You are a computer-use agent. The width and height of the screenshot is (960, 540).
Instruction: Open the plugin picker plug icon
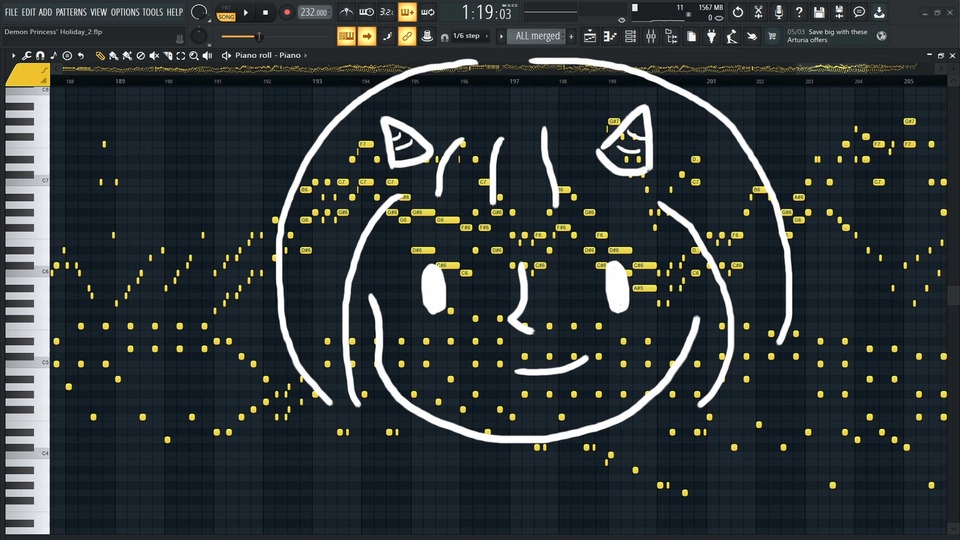point(711,37)
